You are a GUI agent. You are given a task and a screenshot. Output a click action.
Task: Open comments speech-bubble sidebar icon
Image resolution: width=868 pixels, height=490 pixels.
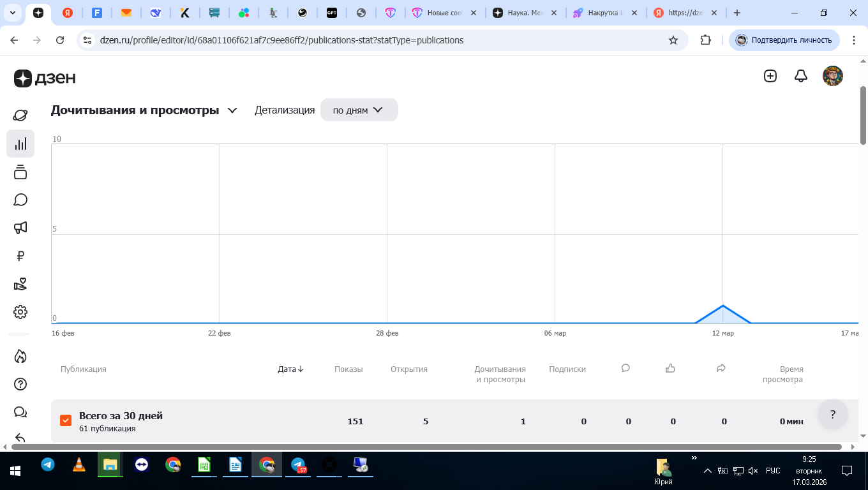tap(20, 200)
